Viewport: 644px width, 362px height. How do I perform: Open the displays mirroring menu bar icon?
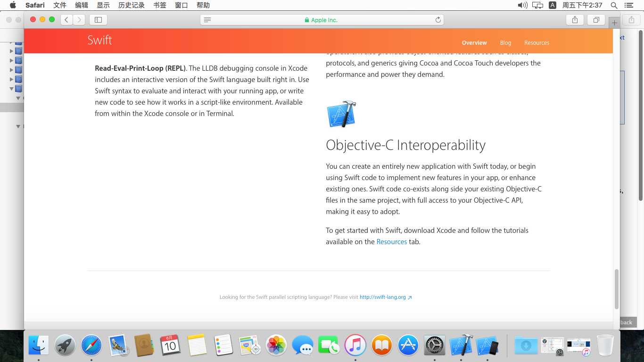point(537,5)
